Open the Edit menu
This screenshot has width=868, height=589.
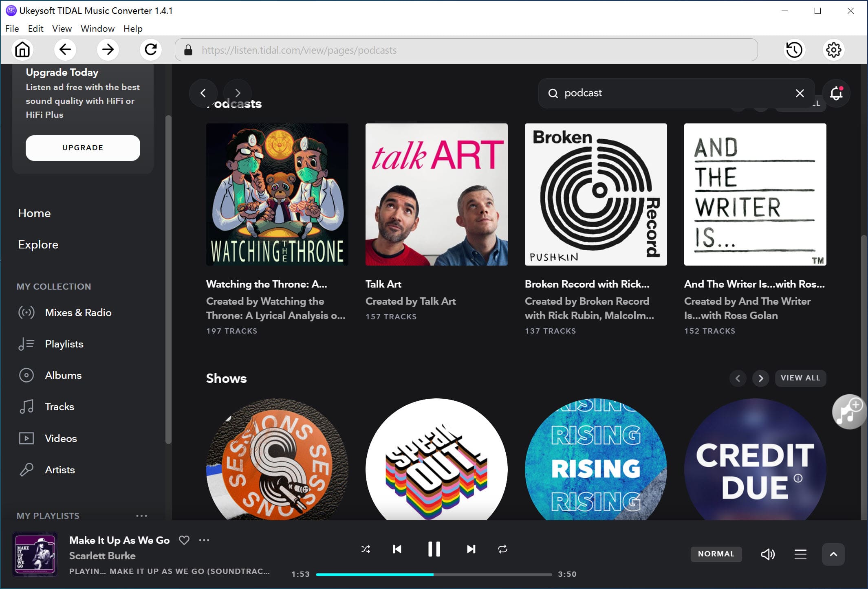[35, 29]
